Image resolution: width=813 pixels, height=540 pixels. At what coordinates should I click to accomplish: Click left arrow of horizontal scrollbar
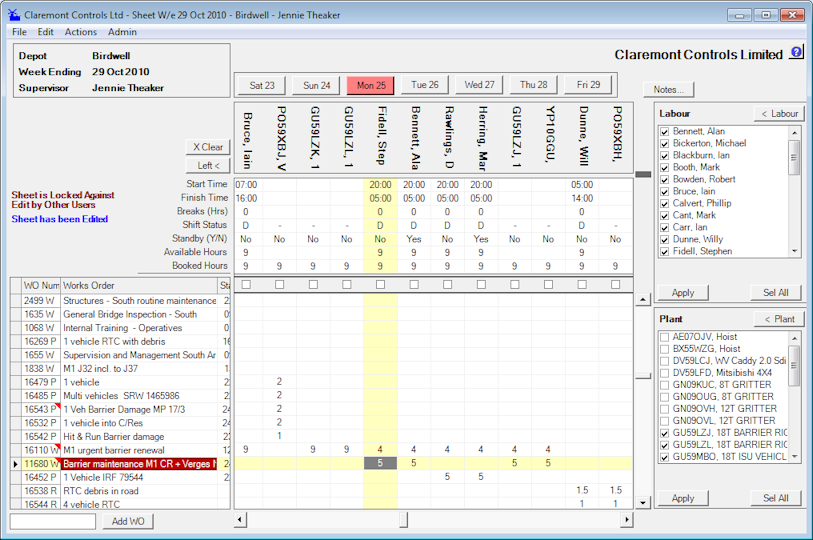(x=239, y=520)
